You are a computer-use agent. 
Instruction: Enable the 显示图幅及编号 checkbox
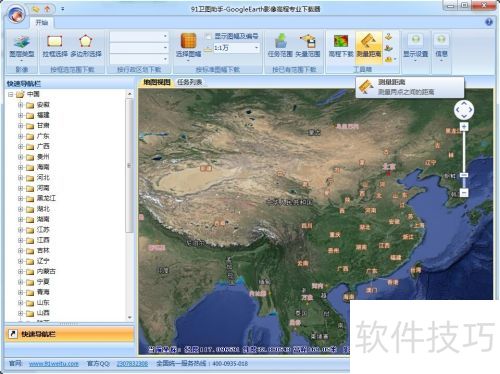[x=208, y=36]
